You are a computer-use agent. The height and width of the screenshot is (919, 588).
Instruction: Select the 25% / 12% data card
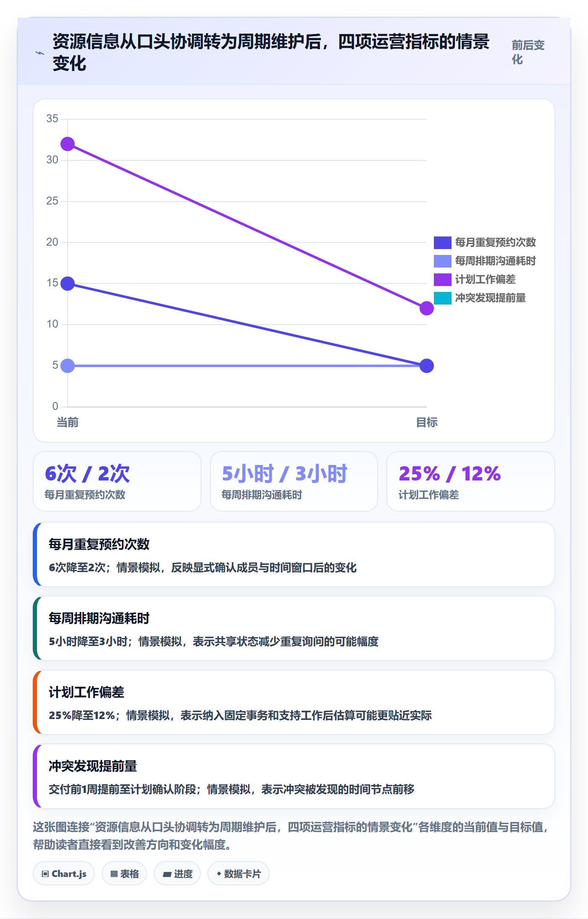pyautogui.click(x=471, y=481)
